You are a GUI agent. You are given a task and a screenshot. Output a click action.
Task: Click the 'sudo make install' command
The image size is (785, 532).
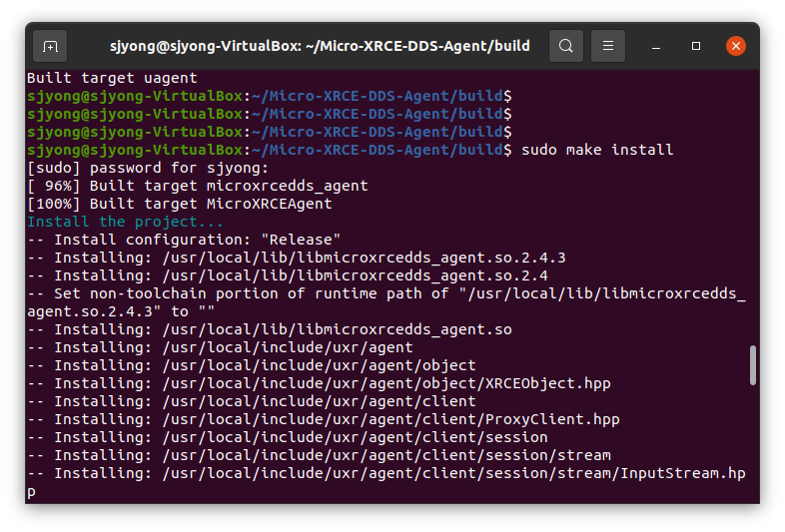(597, 150)
